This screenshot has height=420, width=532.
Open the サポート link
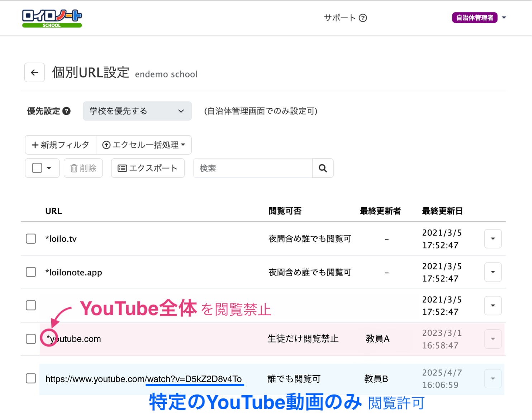tap(339, 18)
